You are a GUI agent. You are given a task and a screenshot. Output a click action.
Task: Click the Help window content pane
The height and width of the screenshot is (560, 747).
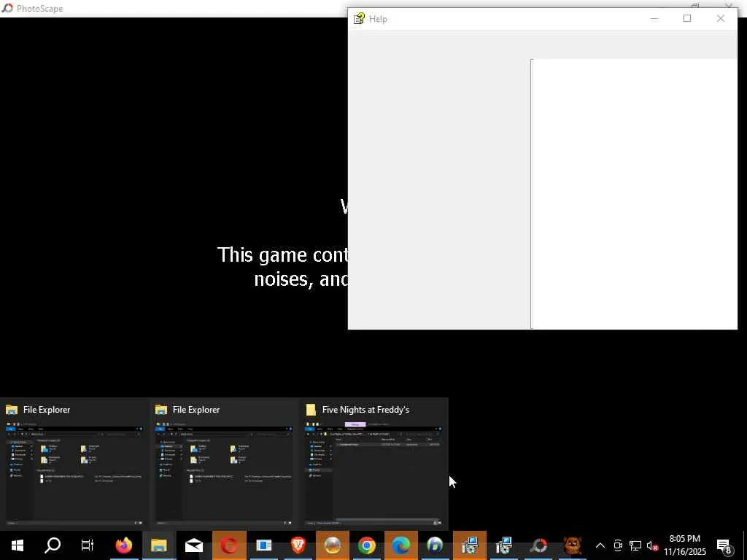pos(634,194)
